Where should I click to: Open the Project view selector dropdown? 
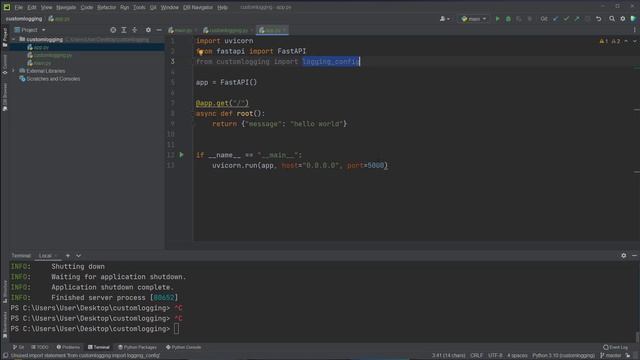(x=30, y=30)
